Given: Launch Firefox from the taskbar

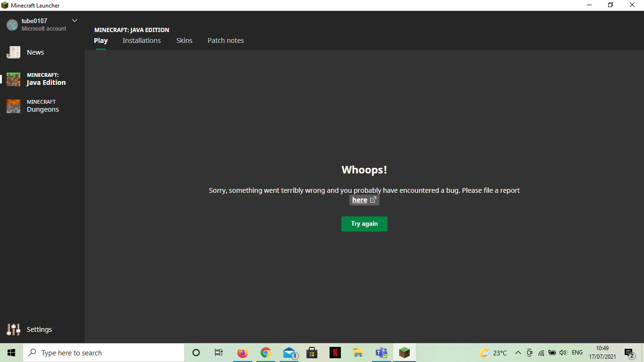Looking at the screenshot, I should [x=242, y=353].
